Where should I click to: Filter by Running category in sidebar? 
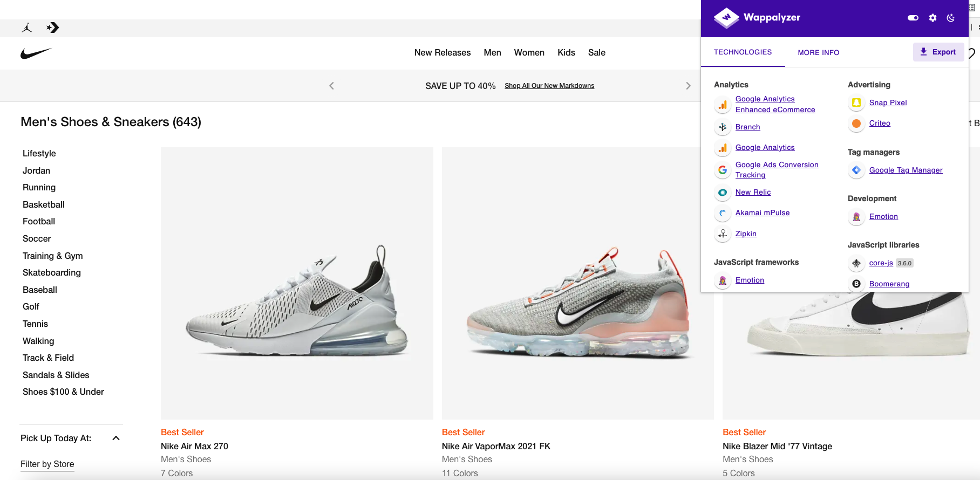[39, 187]
